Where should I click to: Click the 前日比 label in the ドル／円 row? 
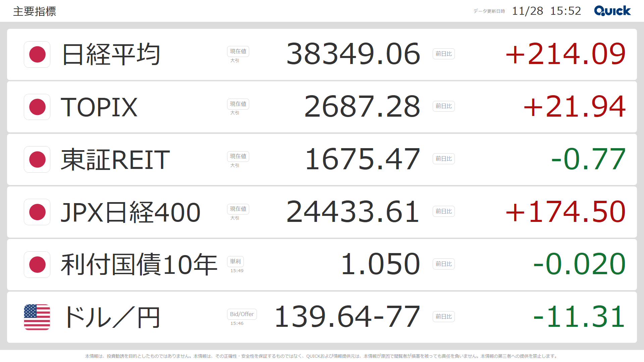coord(444,317)
